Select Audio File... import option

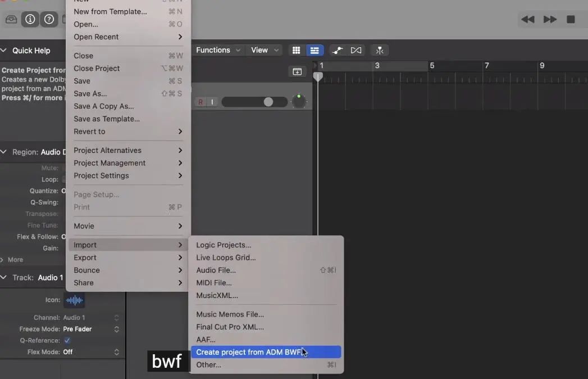tap(266, 270)
